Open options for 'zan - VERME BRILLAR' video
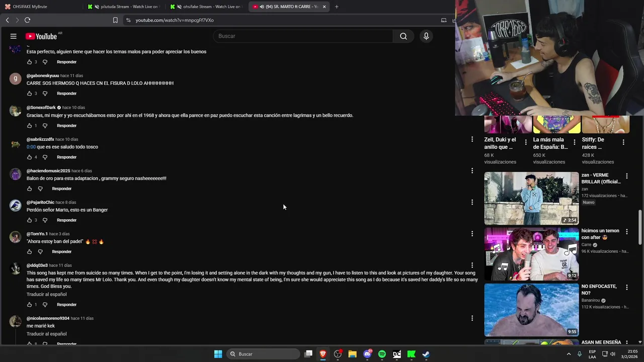This screenshot has height=362, width=644. tap(627, 176)
